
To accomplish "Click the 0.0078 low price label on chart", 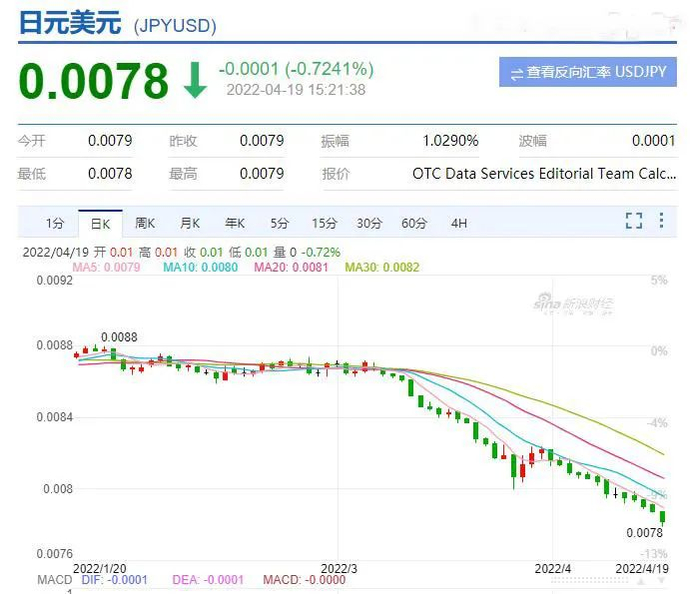I will coord(644,532).
